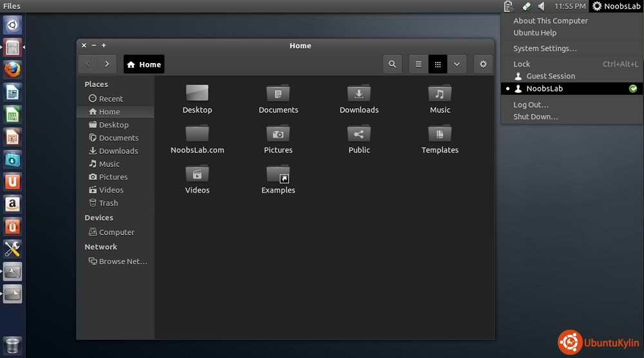Switch to list view
This screenshot has height=358, width=644.
[419, 64]
